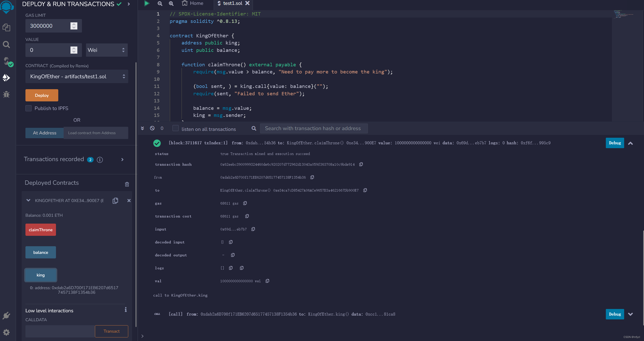644x341 pixels.
Task: Click the red claimThrone button
Action: (x=41, y=230)
